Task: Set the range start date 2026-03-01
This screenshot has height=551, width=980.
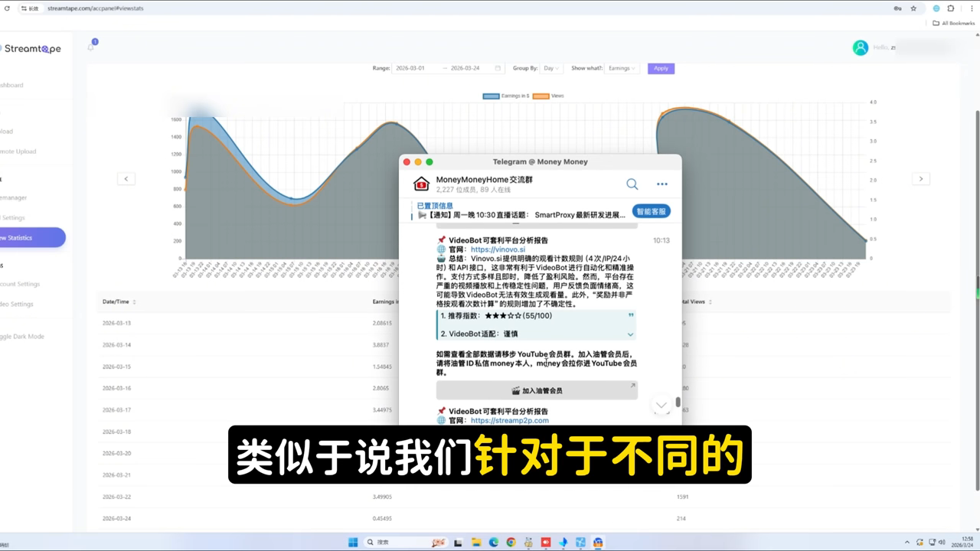Action: click(410, 68)
